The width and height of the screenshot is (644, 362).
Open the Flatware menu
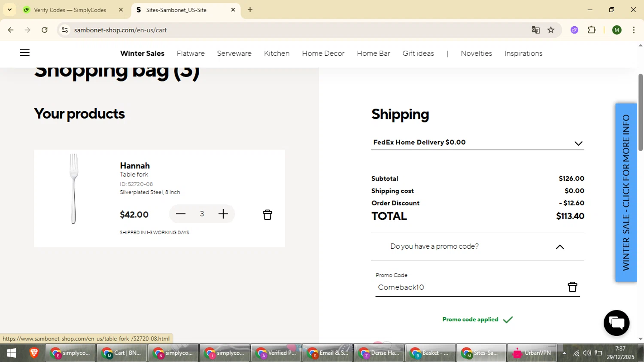191,53
